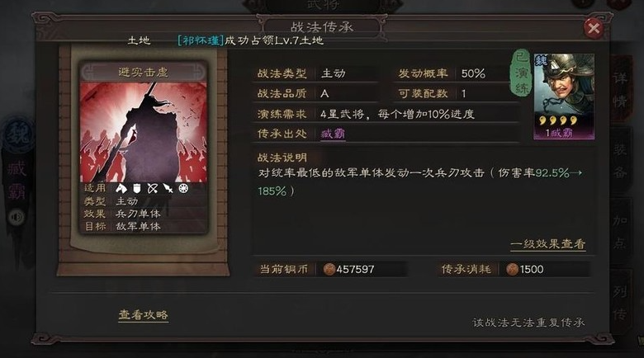The width and height of the screenshot is (644, 358).
Task: Click the spearman troop type icon
Action: tap(168, 188)
